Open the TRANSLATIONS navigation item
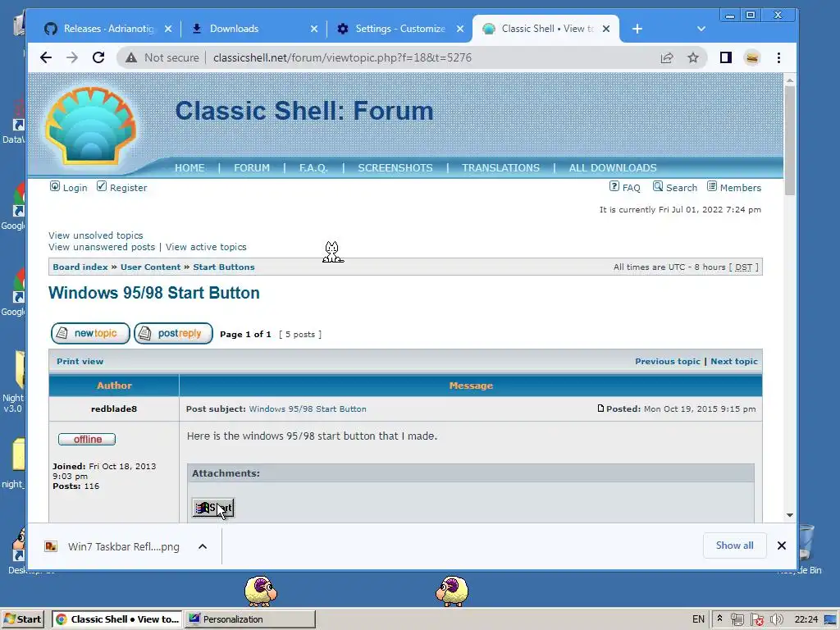Image resolution: width=840 pixels, height=630 pixels. [501, 167]
